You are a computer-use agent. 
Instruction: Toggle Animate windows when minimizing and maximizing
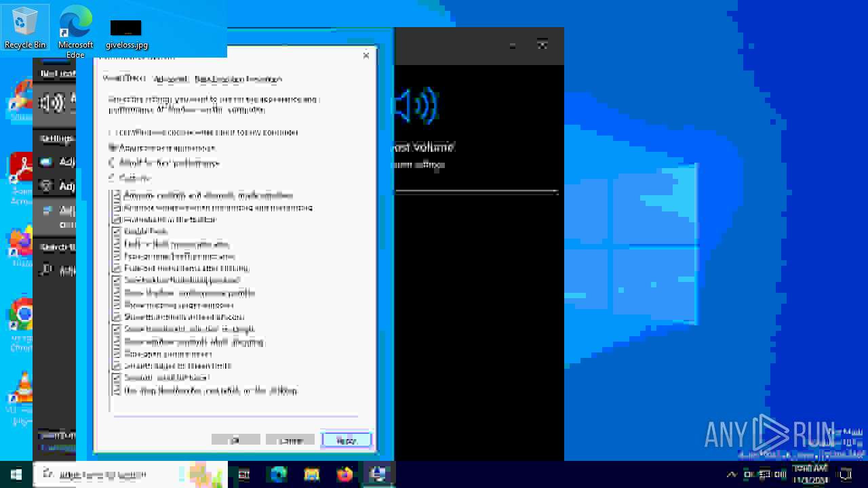[117, 207]
